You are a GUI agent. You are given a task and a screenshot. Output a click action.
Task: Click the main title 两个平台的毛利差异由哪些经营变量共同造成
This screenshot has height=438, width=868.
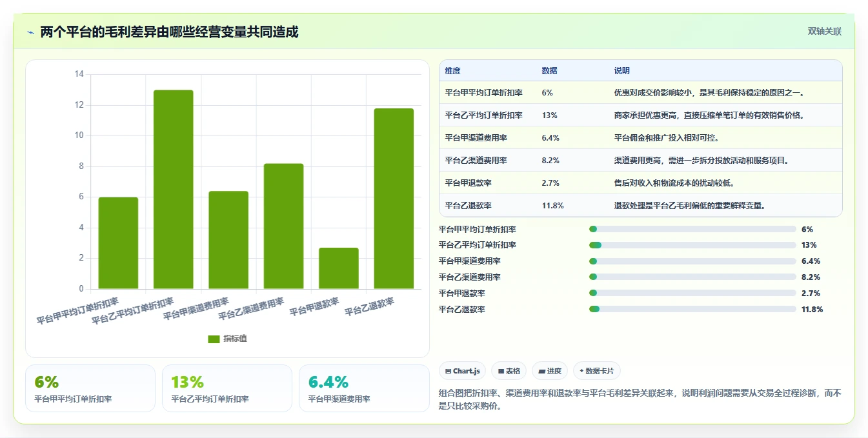[169, 32]
